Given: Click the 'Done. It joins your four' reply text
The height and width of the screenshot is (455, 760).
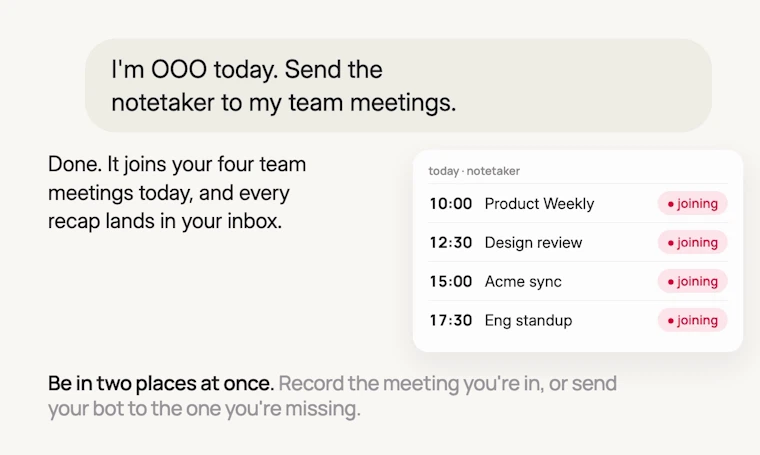Looking at the screenshot, I should point(177,192).
